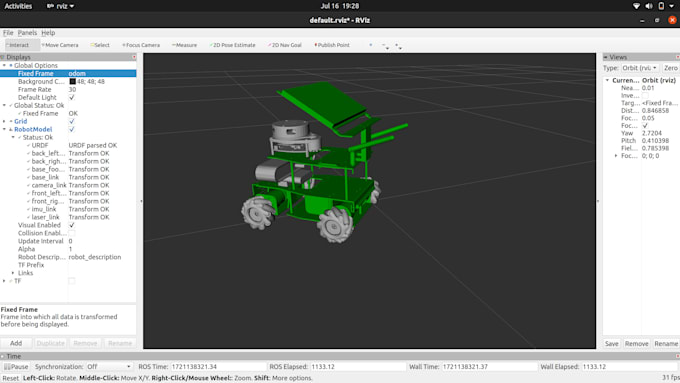
Task: Collapse the Global Options tree node
Action: click(x=4, y=65)
